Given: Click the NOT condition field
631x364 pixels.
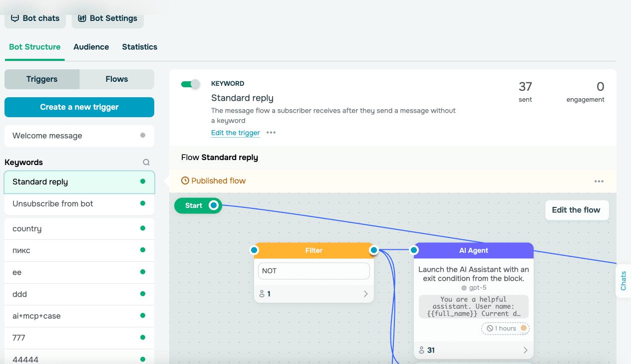Looking at the screenshot, I should click(x=314, y=271).
